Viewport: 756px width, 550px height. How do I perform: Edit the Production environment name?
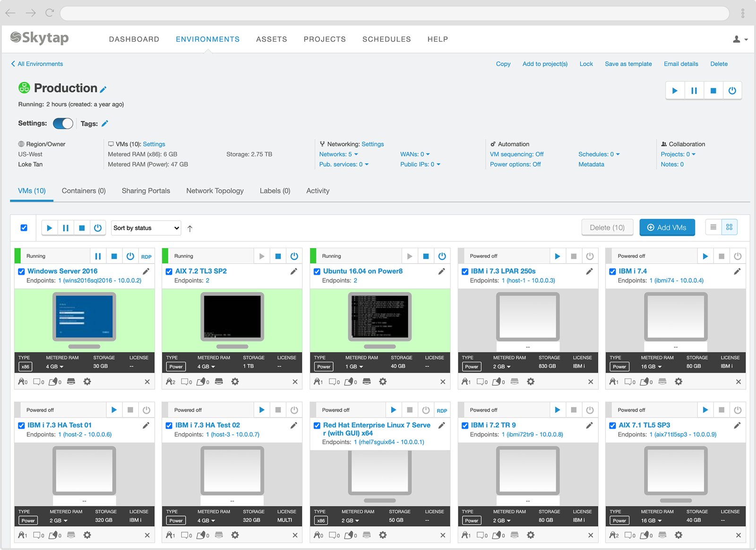click(x=103, y=89)
